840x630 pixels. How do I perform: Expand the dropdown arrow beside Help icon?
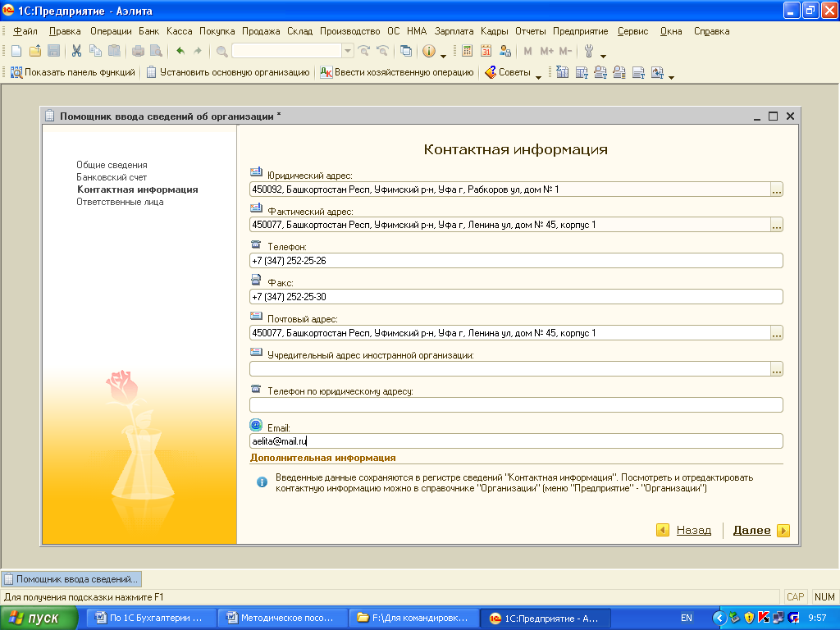[x=443, y=55]
